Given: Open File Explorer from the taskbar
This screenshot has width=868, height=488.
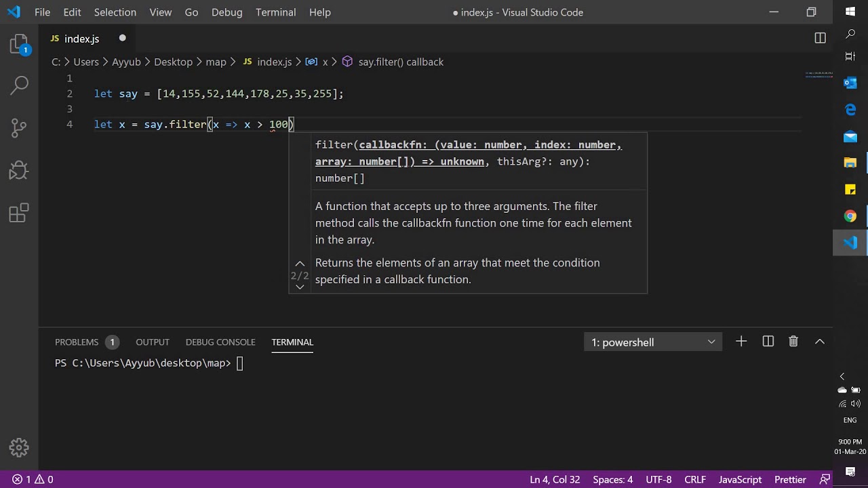Looking at the screenshot, I should tap(850, 163).
